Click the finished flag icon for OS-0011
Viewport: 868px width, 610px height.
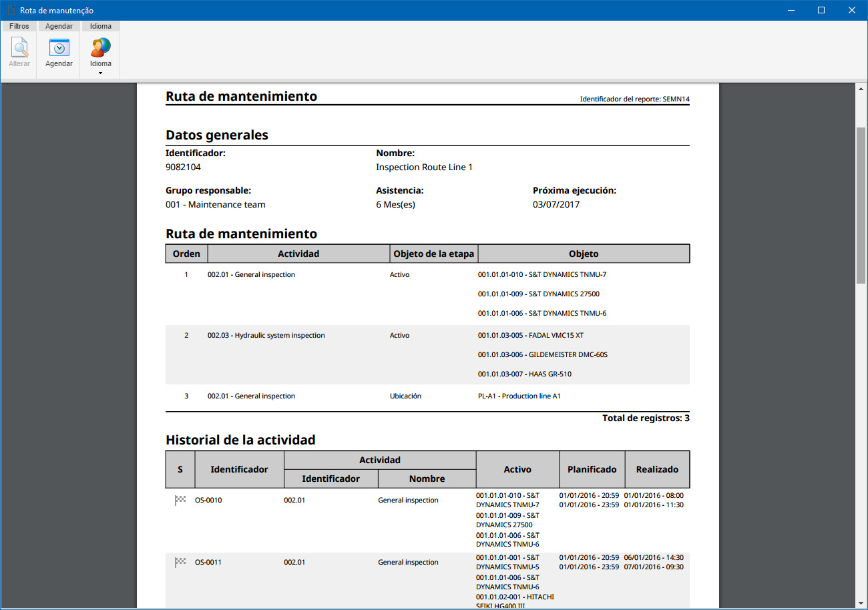click(x=180, y=562)
